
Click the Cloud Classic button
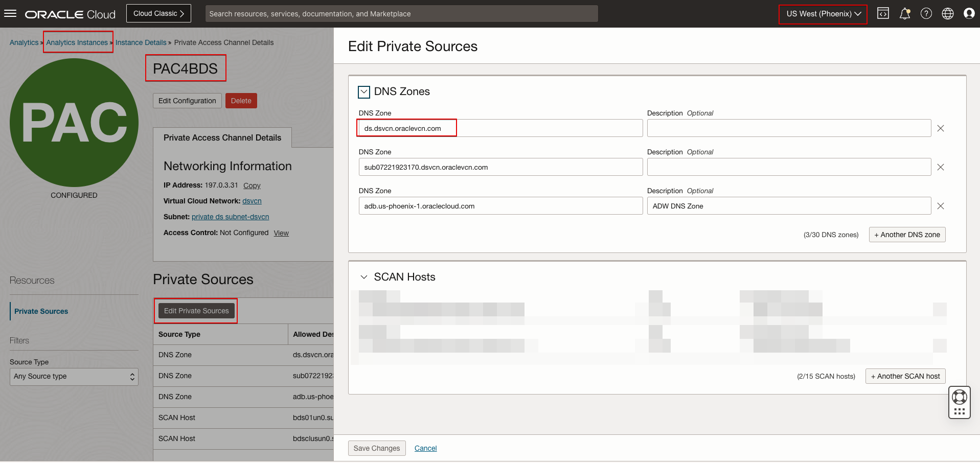click(158, 14)
